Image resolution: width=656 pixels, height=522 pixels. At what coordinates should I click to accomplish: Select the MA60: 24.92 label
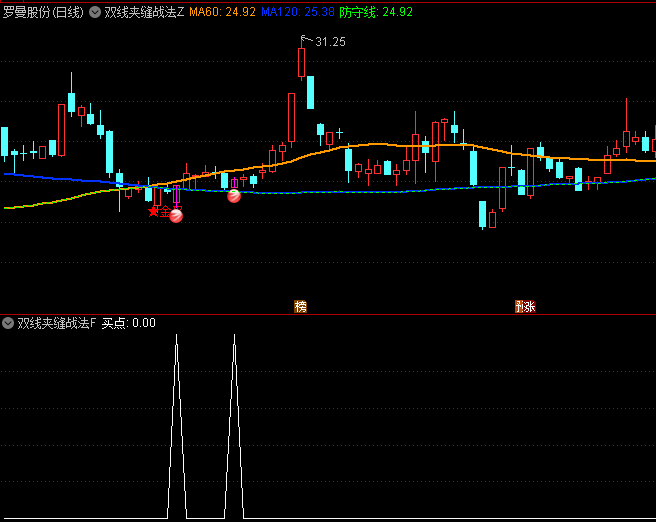(222, 12)
